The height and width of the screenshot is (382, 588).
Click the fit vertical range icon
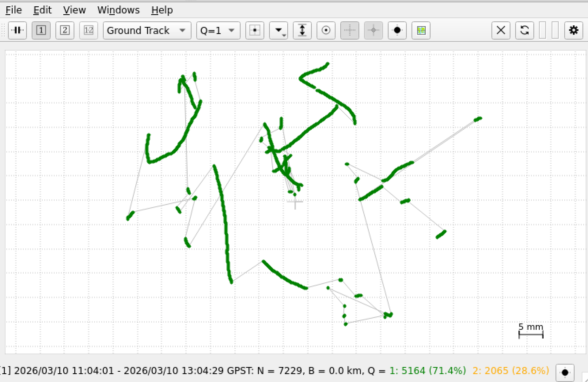(x=302, y=30)
